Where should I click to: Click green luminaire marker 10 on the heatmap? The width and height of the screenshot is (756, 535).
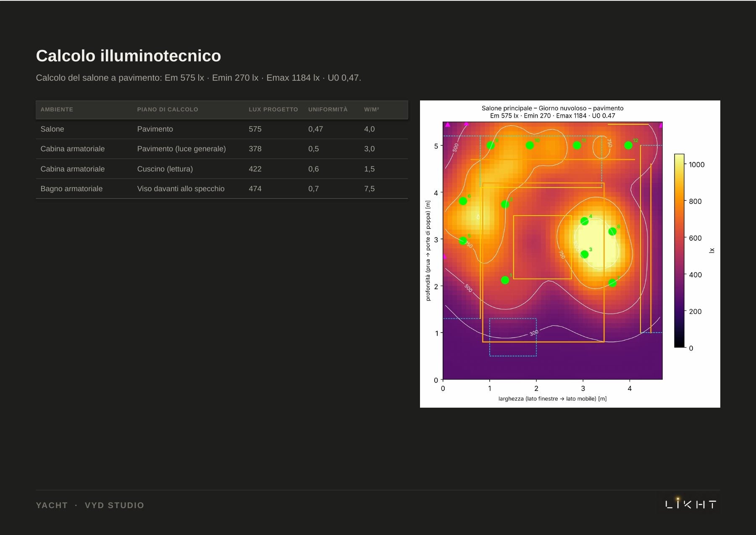click(x=530, y=145)
